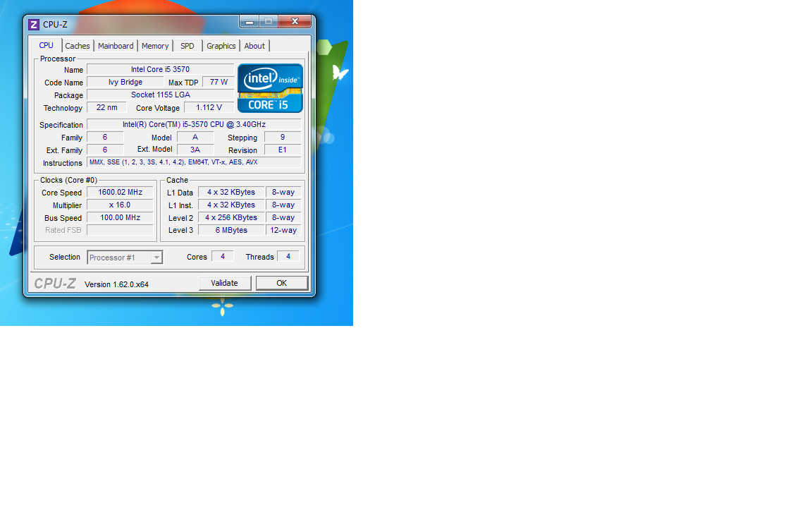Click the L1 Data value 4 x 32 KBytes

click(231, 193)
